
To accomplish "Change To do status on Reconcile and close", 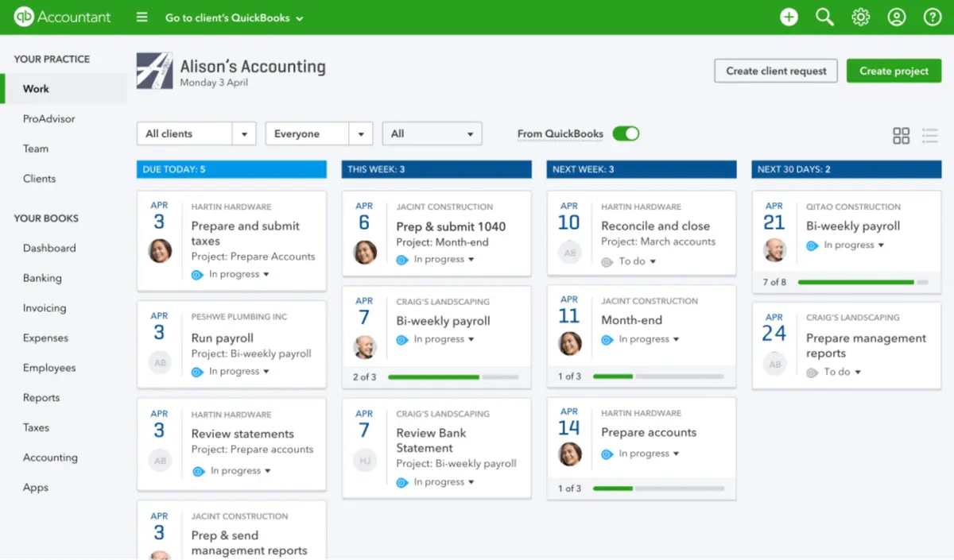I will [x=638, y=261].
